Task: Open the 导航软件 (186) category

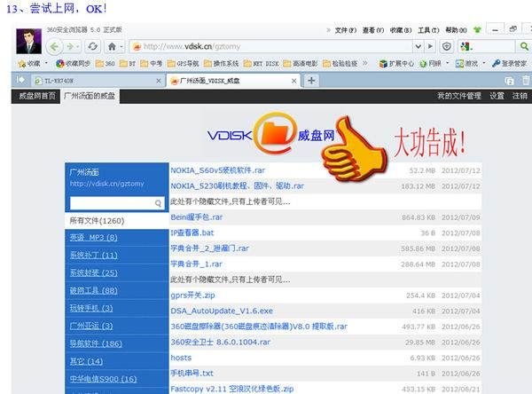Action: 96,343
